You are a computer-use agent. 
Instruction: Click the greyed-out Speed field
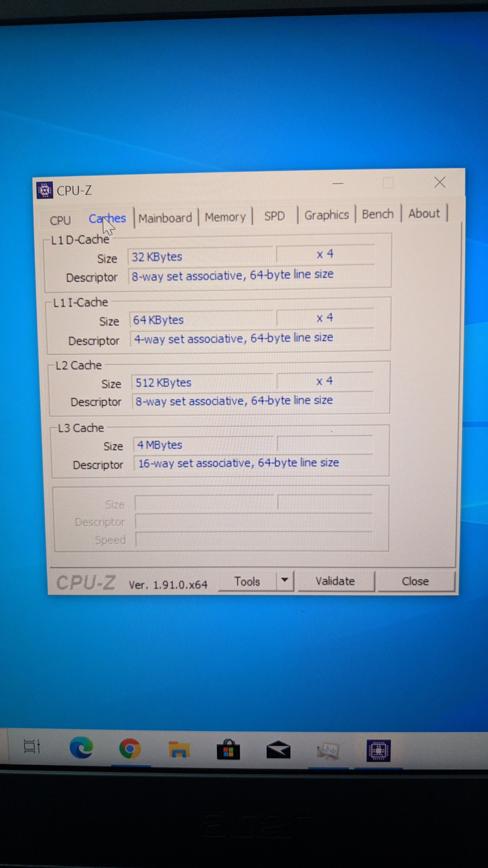tap(254, 540)
